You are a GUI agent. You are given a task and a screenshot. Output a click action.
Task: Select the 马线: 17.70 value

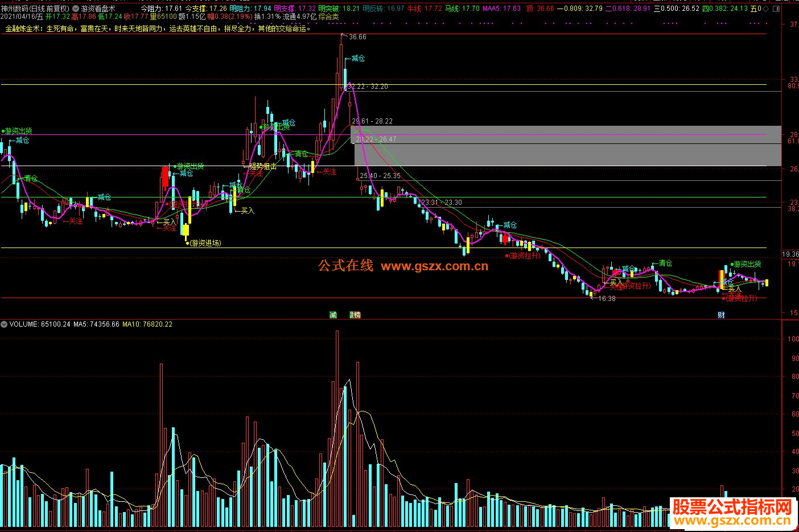(x=462, y=9)
